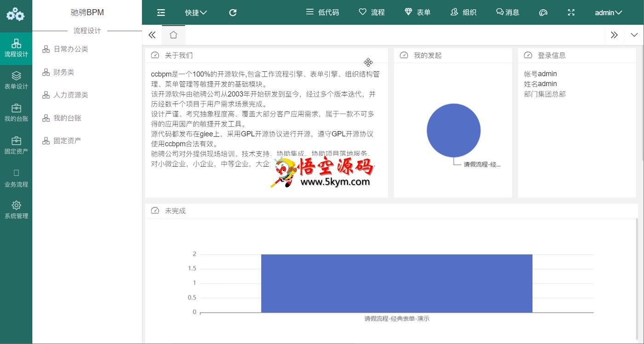Click the tree icon beside 财务类
The image size is (644, 344).
click(46, 72)
